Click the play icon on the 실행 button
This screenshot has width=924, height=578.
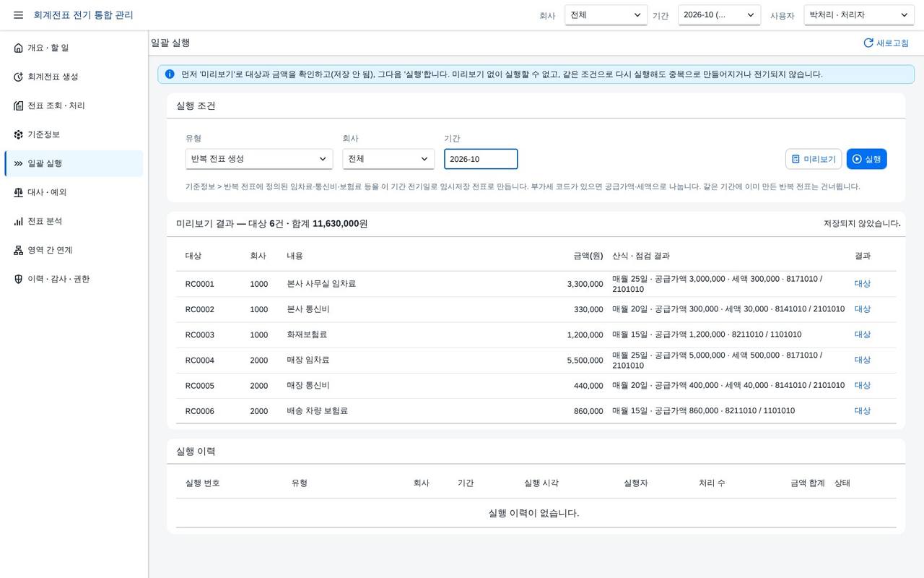tap(857, 159)
